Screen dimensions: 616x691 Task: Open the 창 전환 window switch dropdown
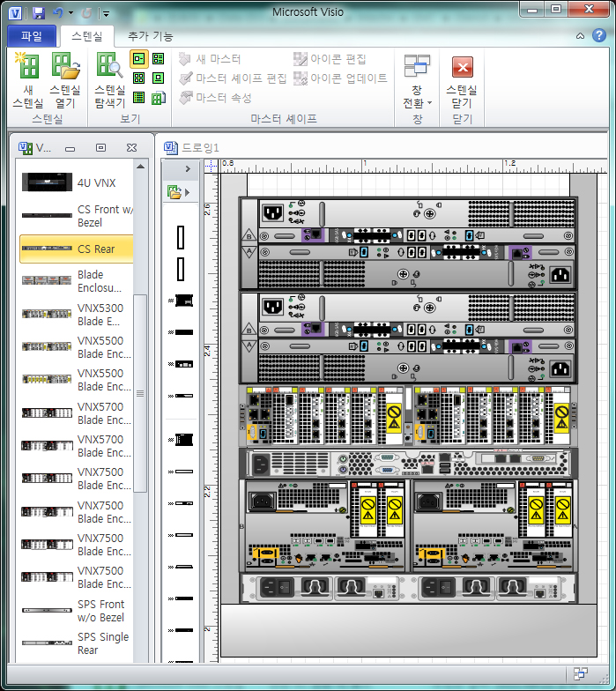coord(417,81)
